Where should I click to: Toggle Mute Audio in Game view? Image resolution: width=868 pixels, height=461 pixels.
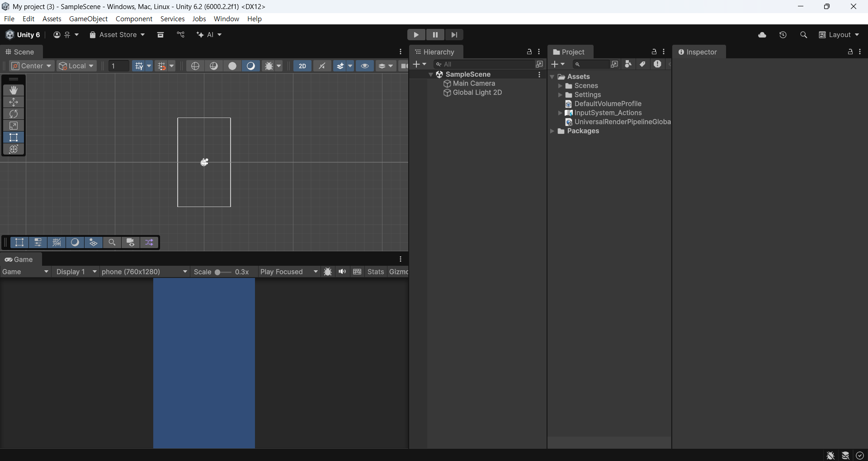point(342,272)
